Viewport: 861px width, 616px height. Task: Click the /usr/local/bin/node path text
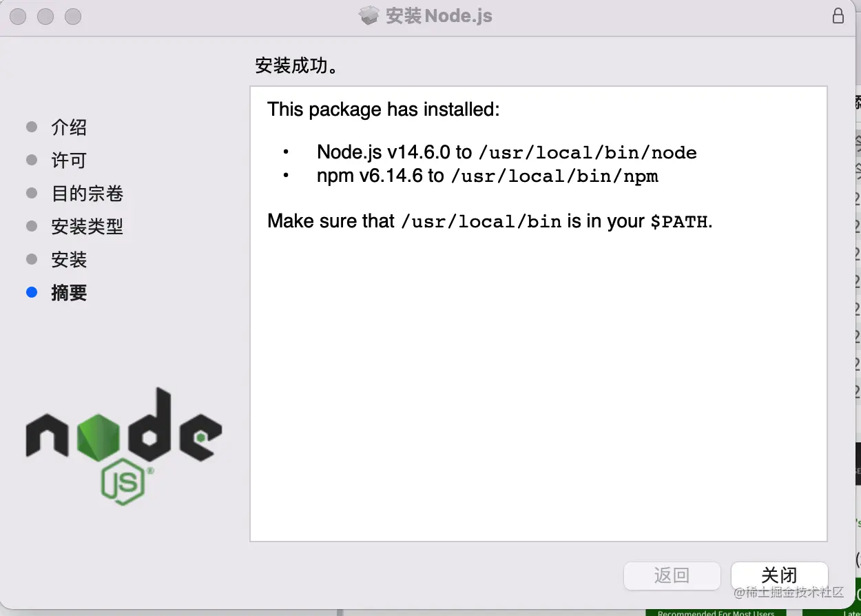(588, 152)
